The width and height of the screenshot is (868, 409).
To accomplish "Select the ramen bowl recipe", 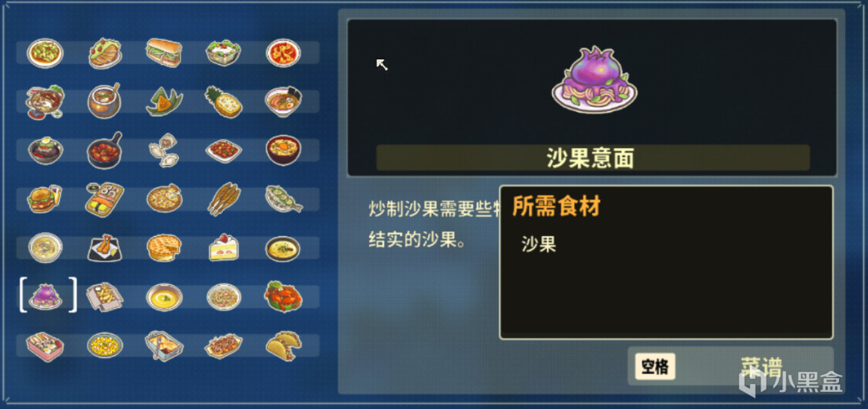I will [283, 101].
